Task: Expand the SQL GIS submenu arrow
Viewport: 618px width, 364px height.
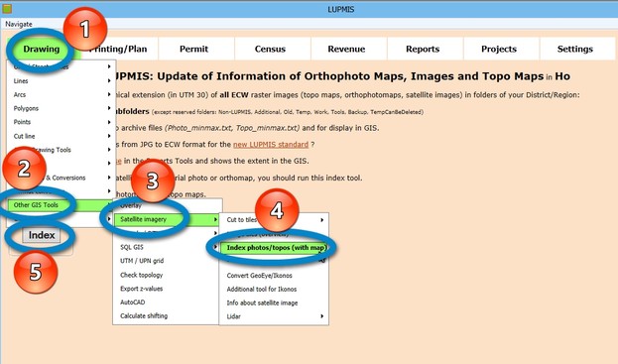Action: coord(215,247)
